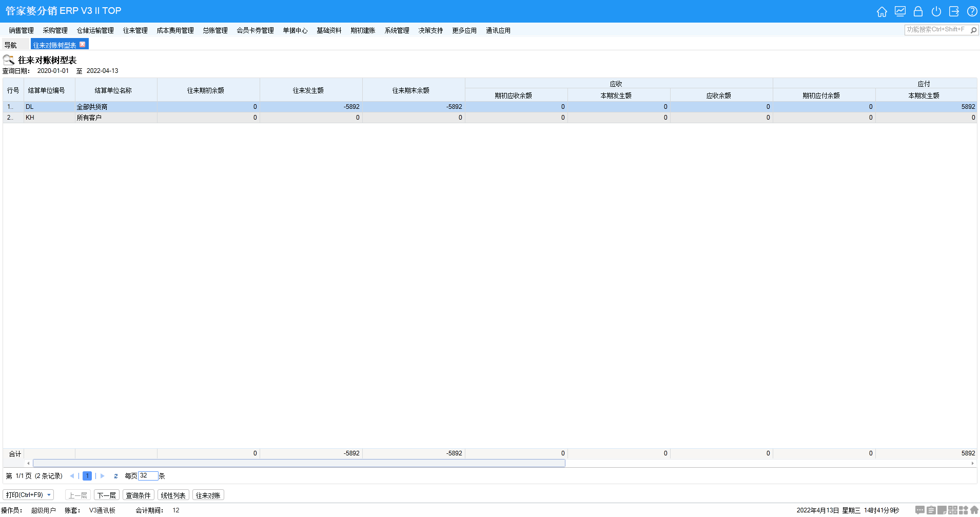The width and height of the screenshot is (980, 517).
Task: Click the 往来对账 button
Action: click(208, 495)
